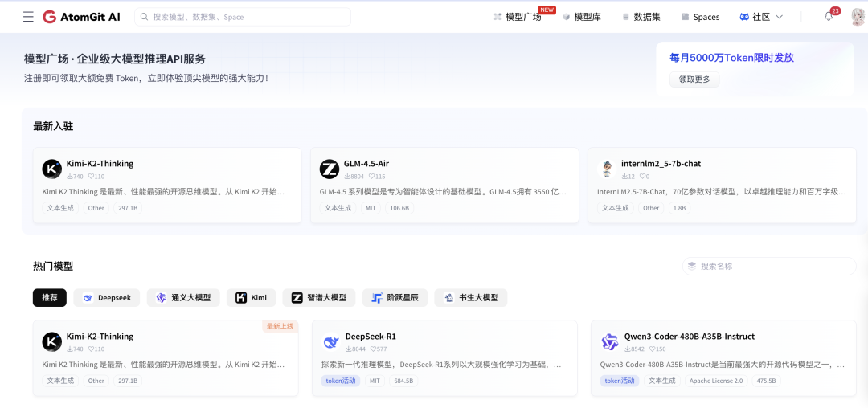Select the 阶跃星辰 filter tab
Screen dimensions: 868x408
[x=395, y=297]
